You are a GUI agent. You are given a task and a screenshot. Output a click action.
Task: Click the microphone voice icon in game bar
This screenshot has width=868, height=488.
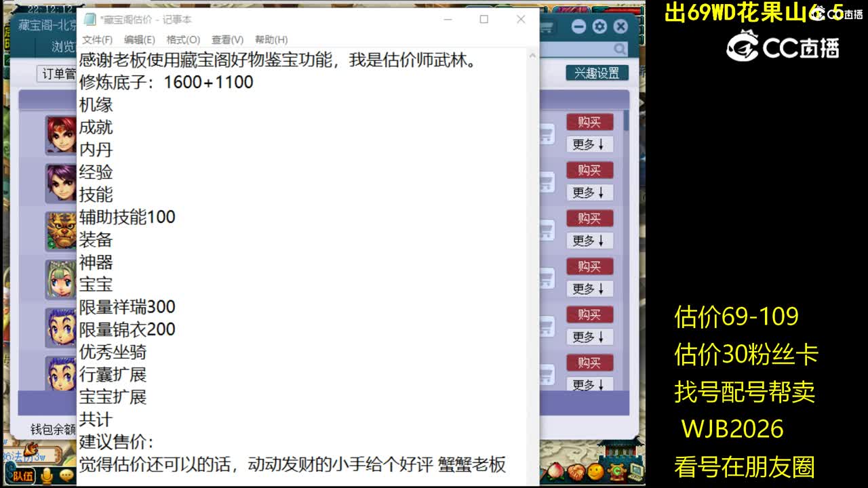pos(47,476)
